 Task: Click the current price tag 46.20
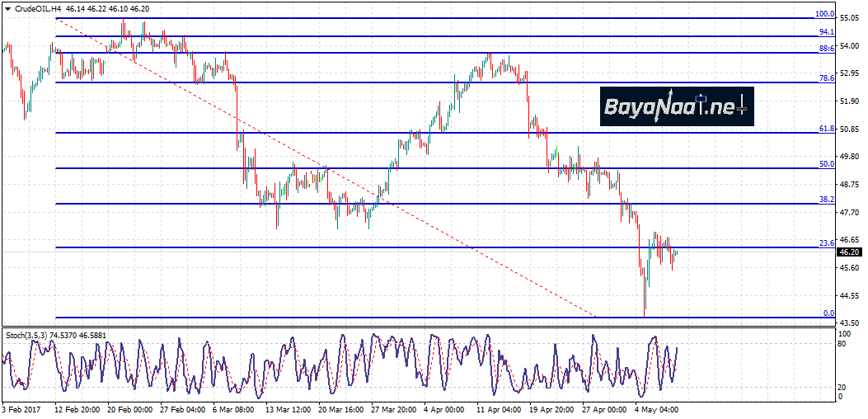pos(850,252)
